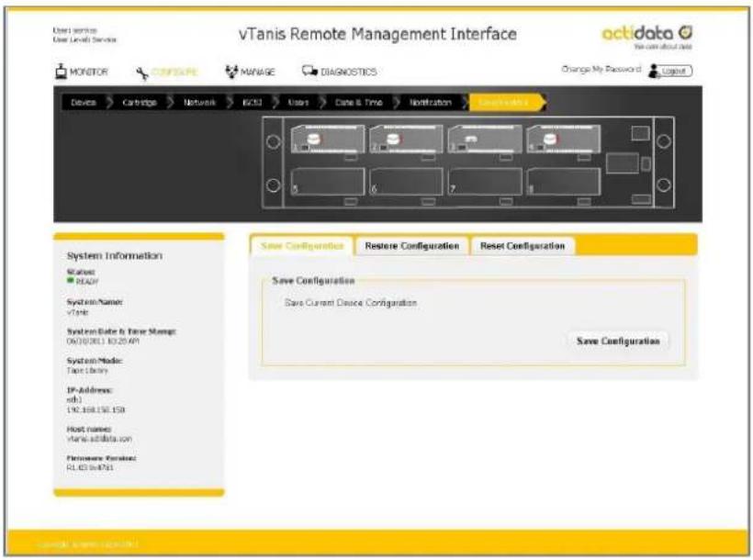Click Change My Password link
The height and width of the screenshot is (560, 753).
click(601, 69)
